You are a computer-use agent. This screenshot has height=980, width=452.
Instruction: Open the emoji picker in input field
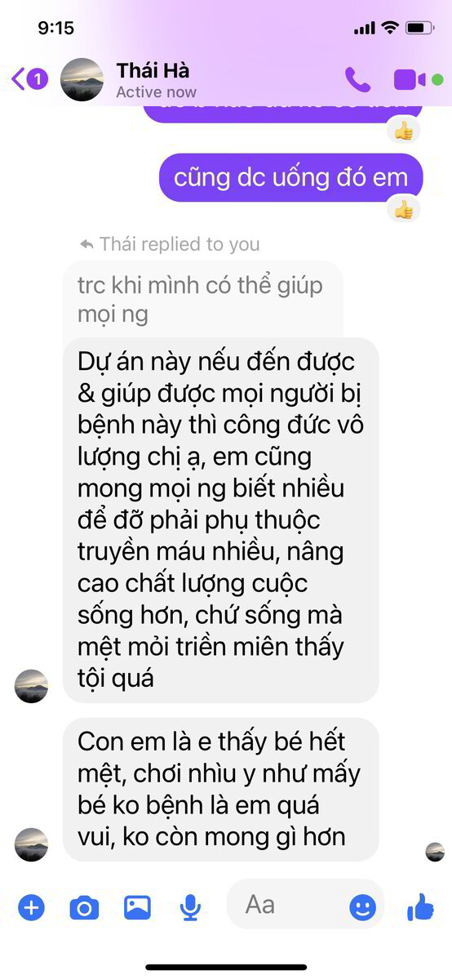coord(363,906)
